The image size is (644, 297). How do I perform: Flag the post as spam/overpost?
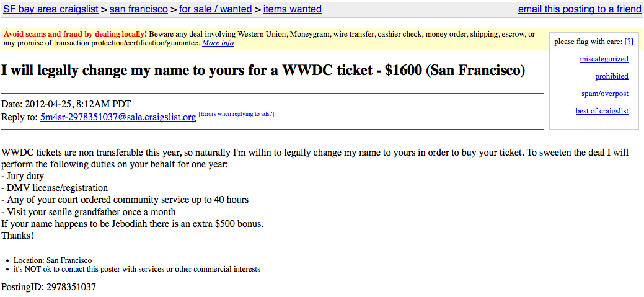[605, 94]
